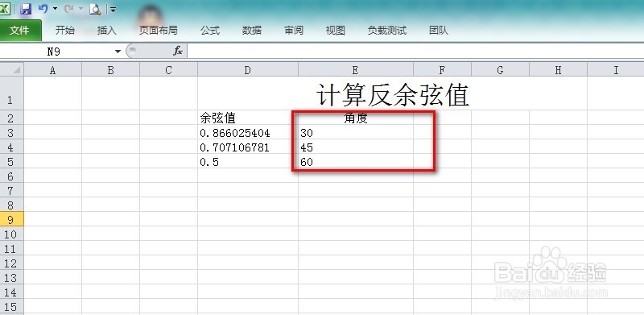Click the title cell 计算反余弦值
Screen dimensions: 644x315
click(x=393, y=94)
